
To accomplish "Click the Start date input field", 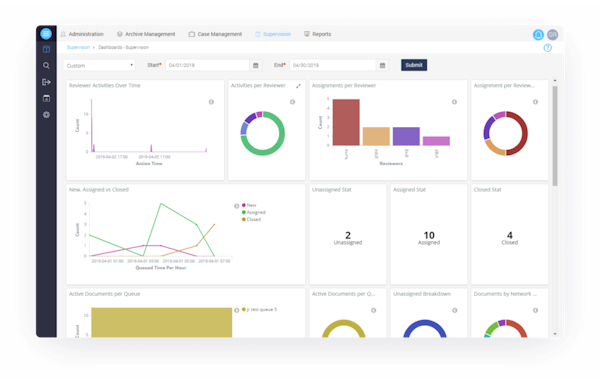I will point(207,65).
